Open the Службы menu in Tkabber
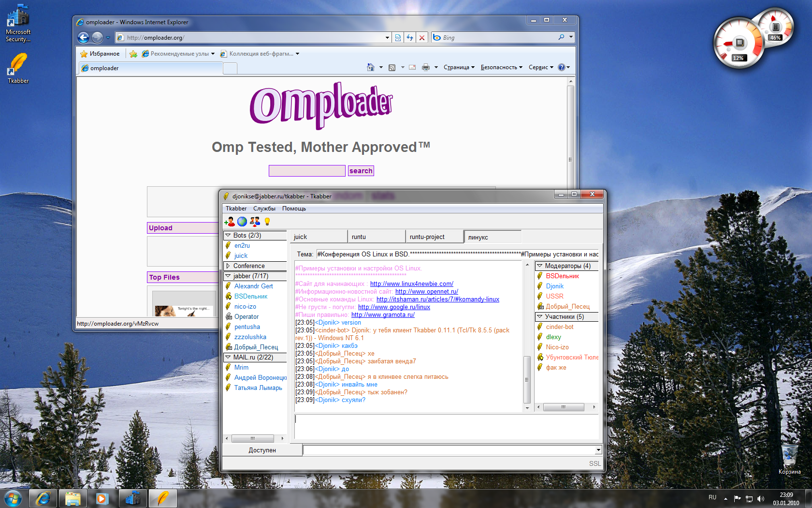This screenshot has width=812, height=508. tap(264, 209)
